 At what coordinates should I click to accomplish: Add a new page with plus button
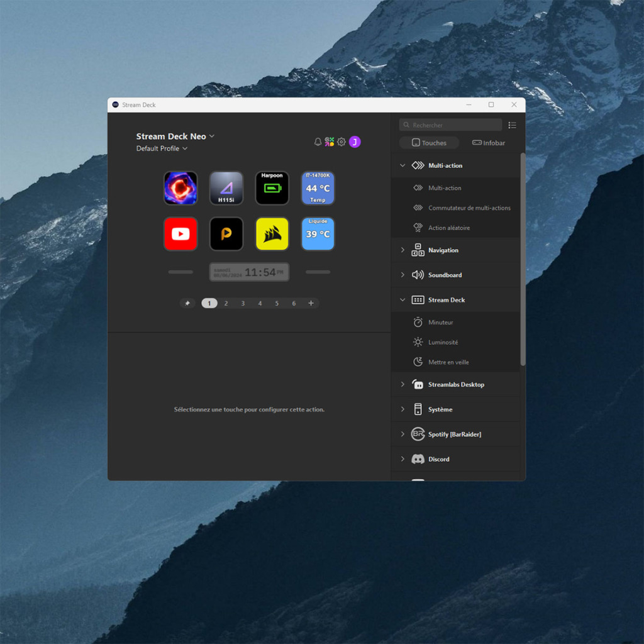point(311,303)
